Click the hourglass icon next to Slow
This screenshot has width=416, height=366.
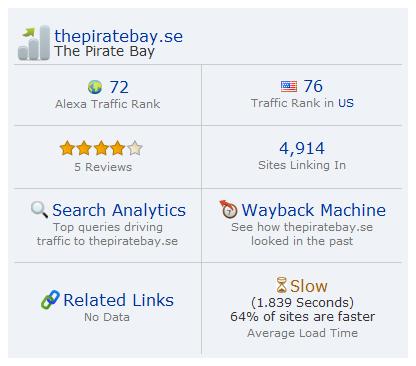click(282, 285)
